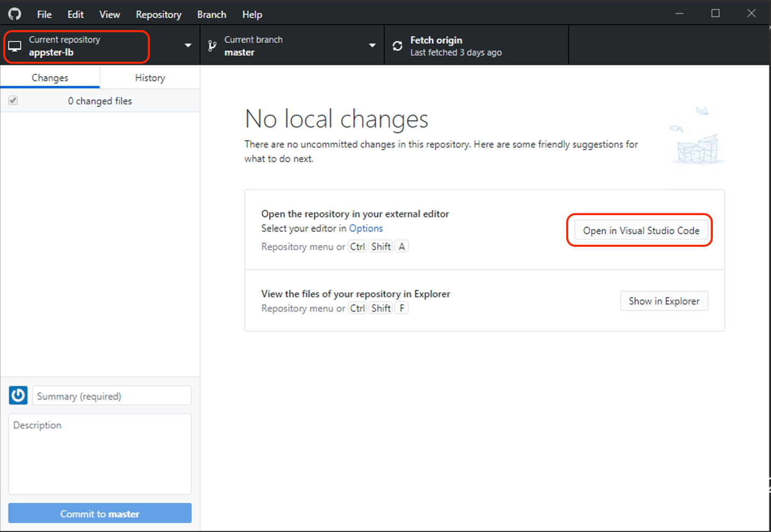The image size is (771, 532).
Task: Click the 'No local changes' heading
Action: click(336, 119)
